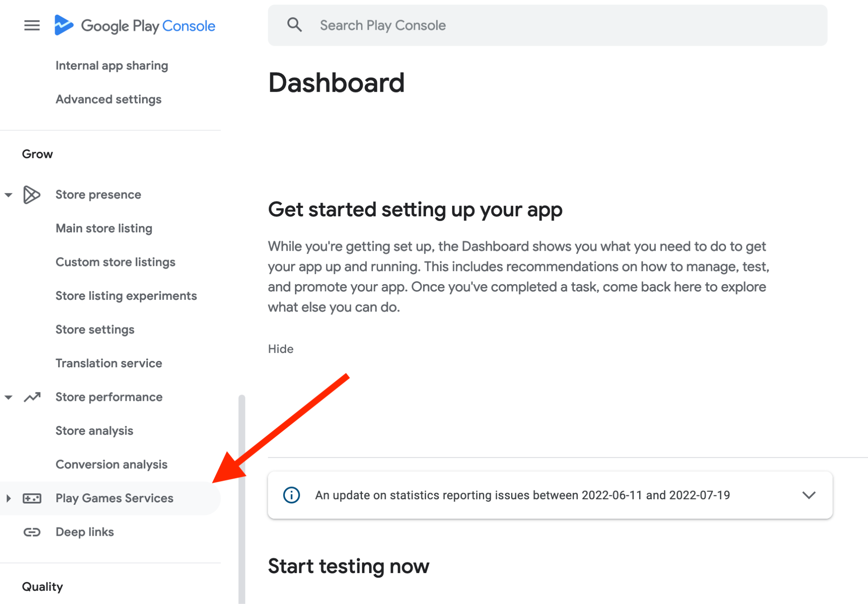Click the search magnifier icon
Screen dimensions: 868x604
tap(295, 25)
